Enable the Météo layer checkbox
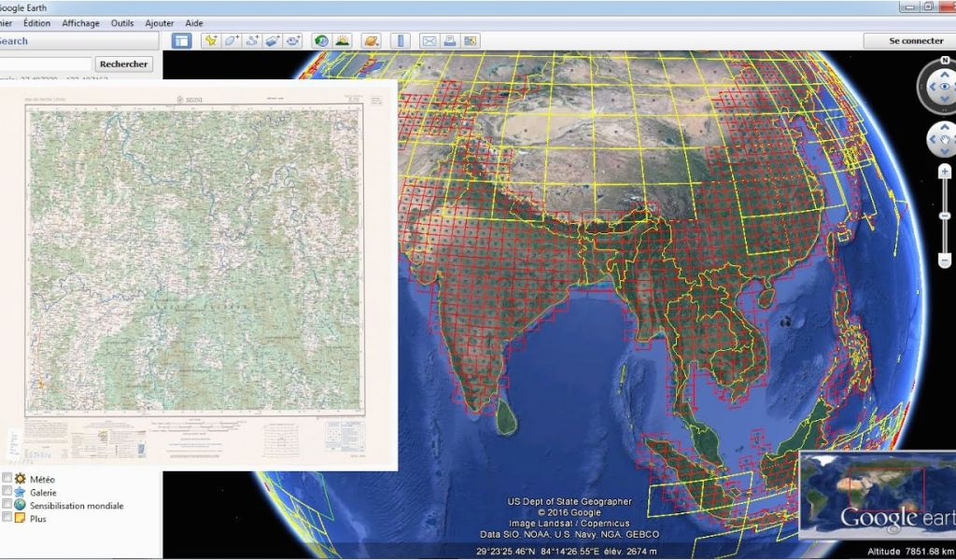Viewport: 956px width, 560px height. [x=7, y=479]
